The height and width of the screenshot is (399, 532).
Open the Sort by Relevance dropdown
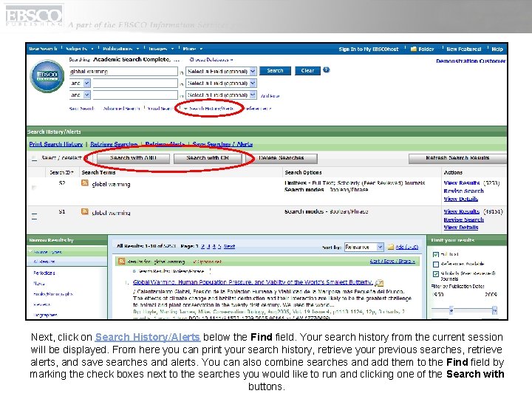click(x=364, y=247)
